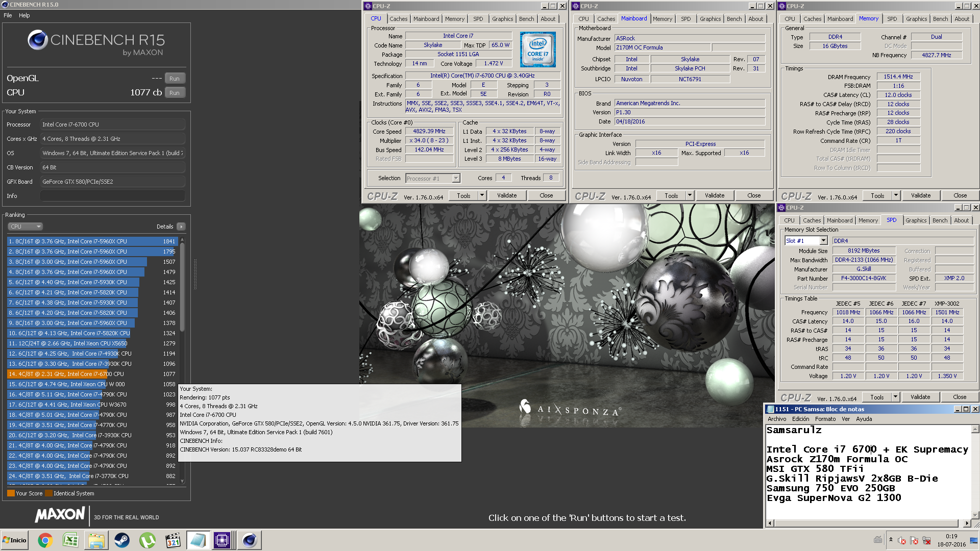Click Close button in the Memory window
Viewport: 980px width, 551px height.
click(x=960, y=195)
